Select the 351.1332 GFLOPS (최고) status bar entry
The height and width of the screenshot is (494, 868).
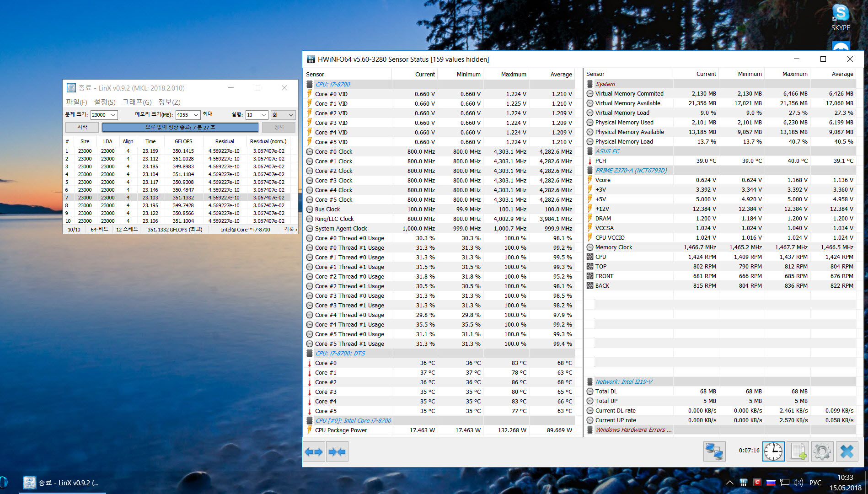[x=175, y=229]
